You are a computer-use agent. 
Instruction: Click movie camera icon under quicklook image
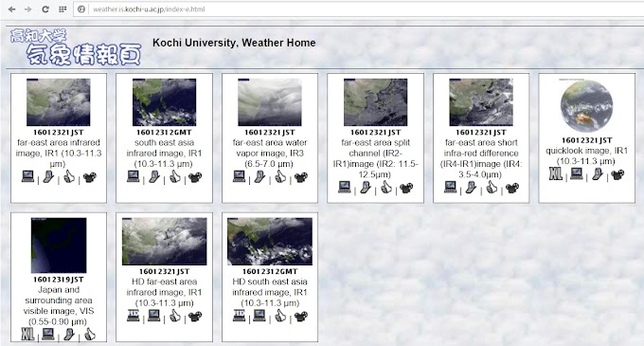617,174
